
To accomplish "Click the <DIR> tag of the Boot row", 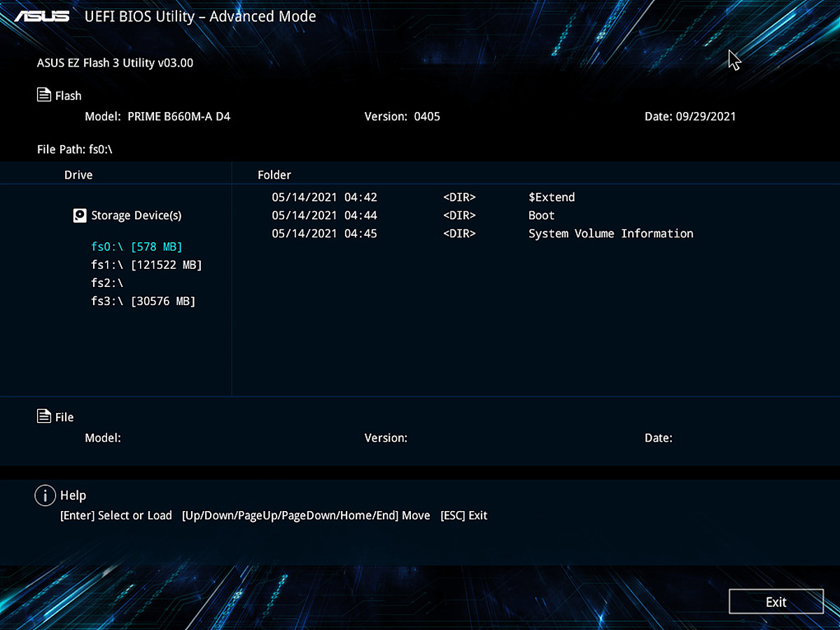I will pyautogui.click(x=459, y=216).
